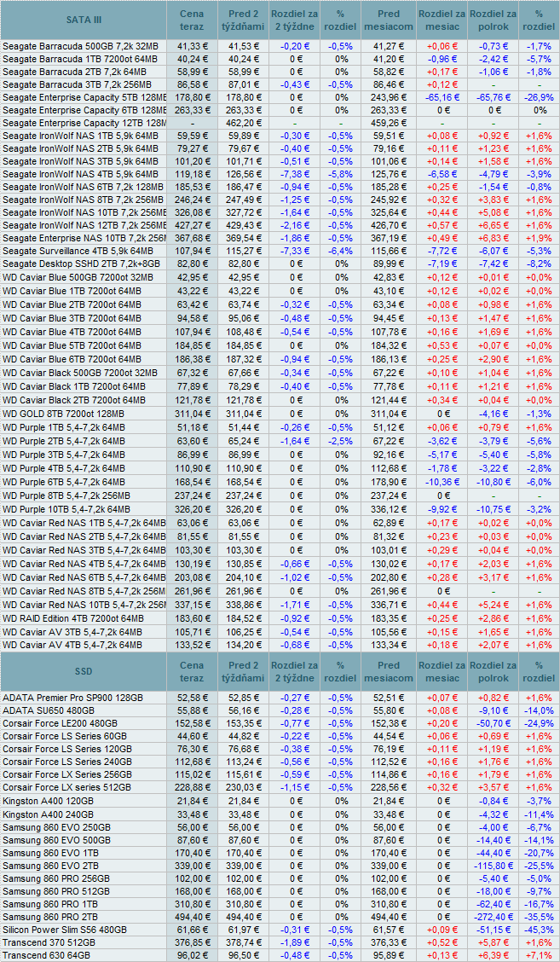Select Seagate Desktop SSHD 2TB 7,2k+8GB
560x962 pixels.
pos(82,264)
